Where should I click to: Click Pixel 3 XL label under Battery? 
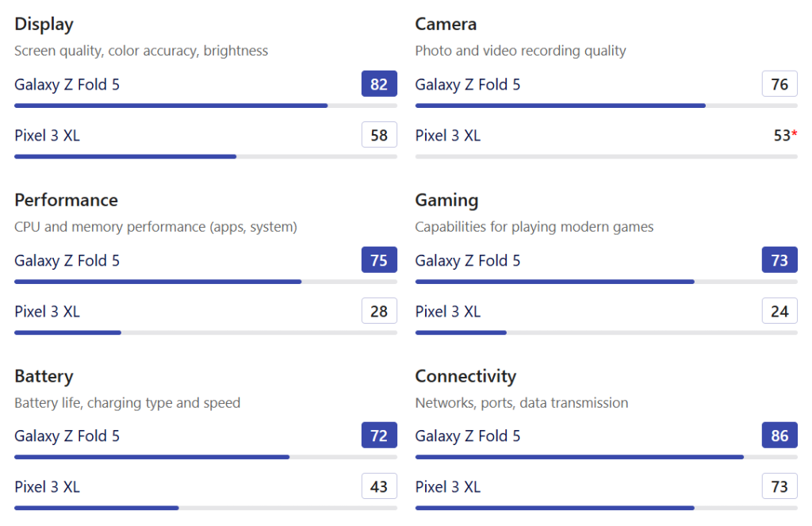coord(47,486)
